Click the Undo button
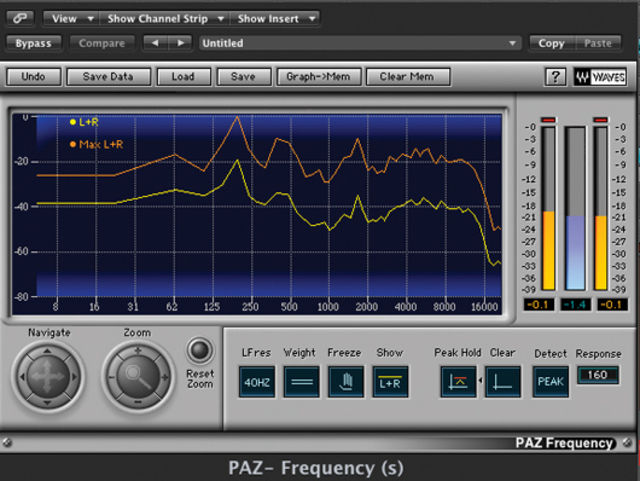Screen dimensions: 640x481 click(33, 77)
